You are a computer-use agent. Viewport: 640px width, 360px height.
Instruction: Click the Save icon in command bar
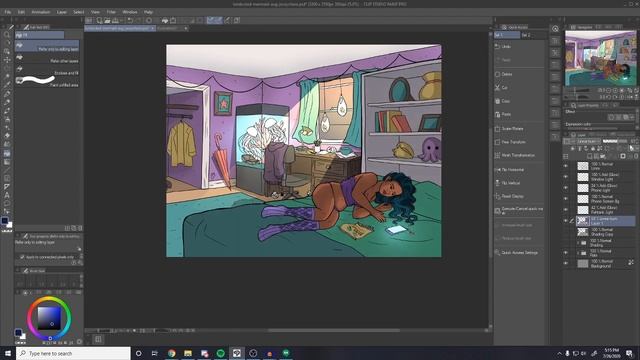pos(116,20)
